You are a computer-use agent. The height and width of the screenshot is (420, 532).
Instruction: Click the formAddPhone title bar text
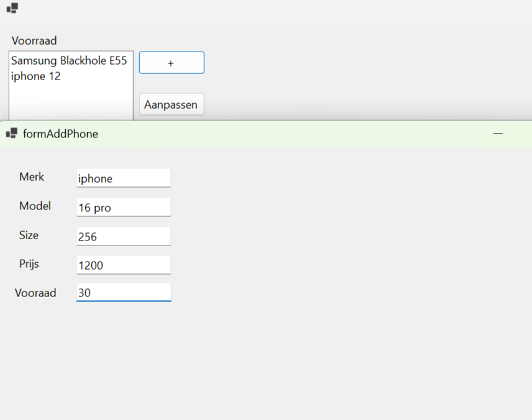(x=60, y=134)
